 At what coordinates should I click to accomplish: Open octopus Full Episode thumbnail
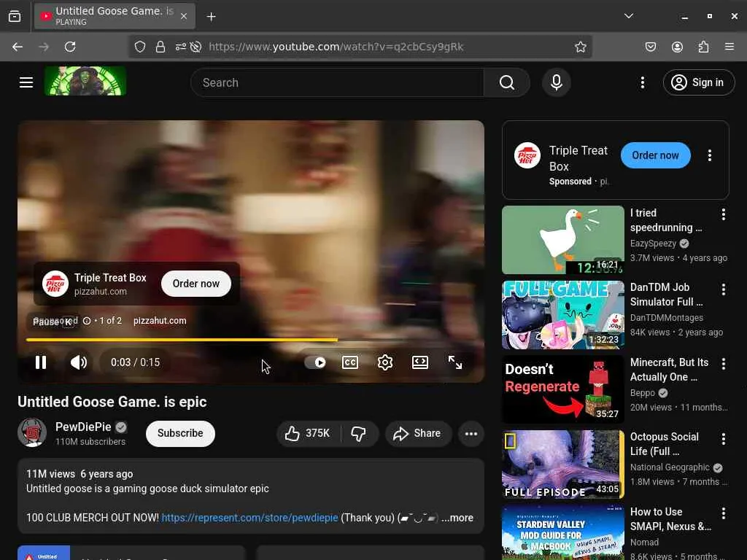point(563,464)
